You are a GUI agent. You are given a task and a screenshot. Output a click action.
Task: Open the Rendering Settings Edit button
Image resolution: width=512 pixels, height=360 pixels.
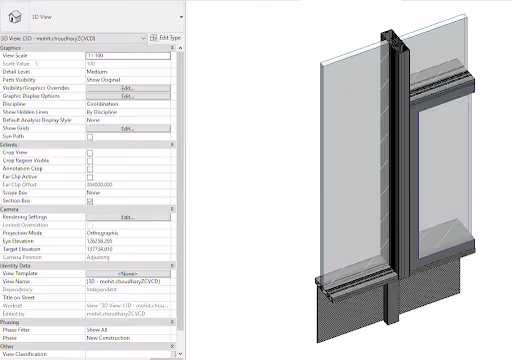tap(128, 217)
